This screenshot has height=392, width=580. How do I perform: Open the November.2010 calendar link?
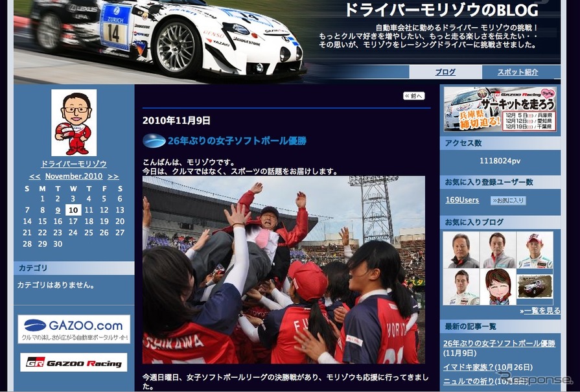click(74, 176)
